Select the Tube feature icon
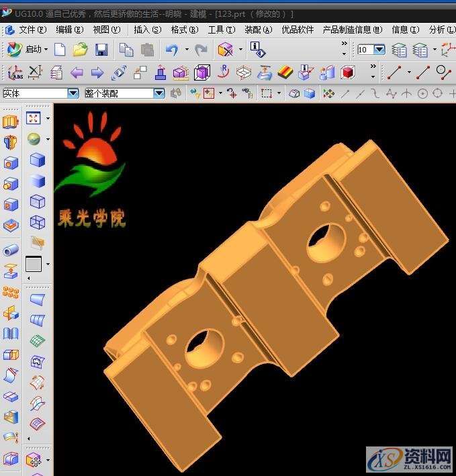The image size is (456, 476). click(11, 250)
